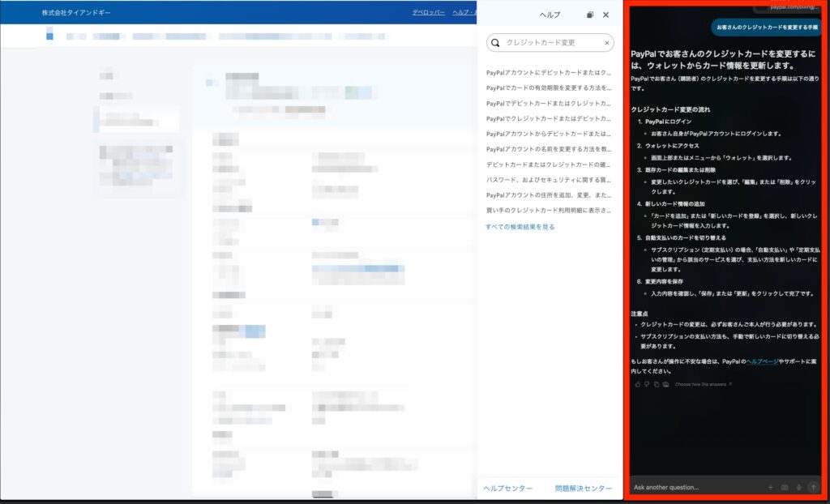Click the '注意点' heading in the answer
Image resolution: width=830 pixels, height=504 pixels.
click(x=640, y=314)
